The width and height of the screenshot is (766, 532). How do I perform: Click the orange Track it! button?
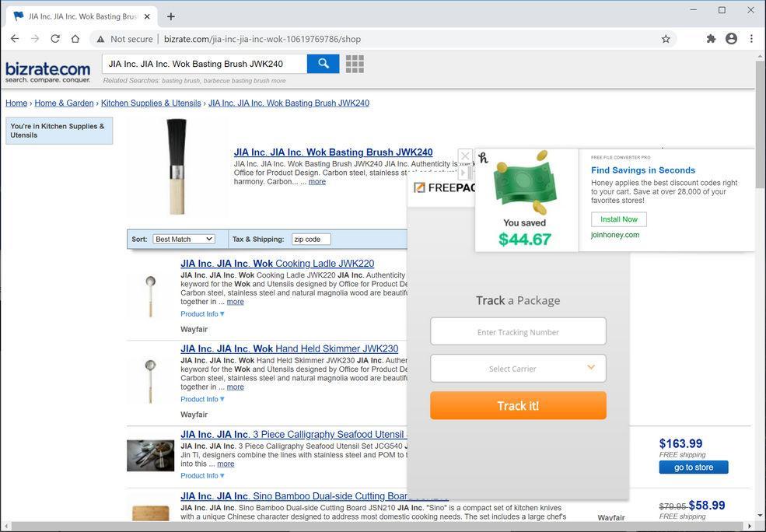tap(518, 405)
